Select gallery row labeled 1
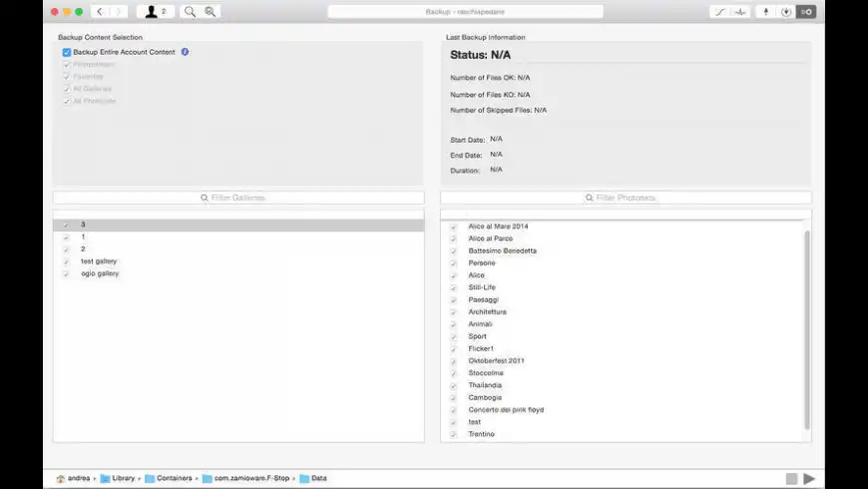This screenshot has width=868, height=489. (x=238, y=238)
